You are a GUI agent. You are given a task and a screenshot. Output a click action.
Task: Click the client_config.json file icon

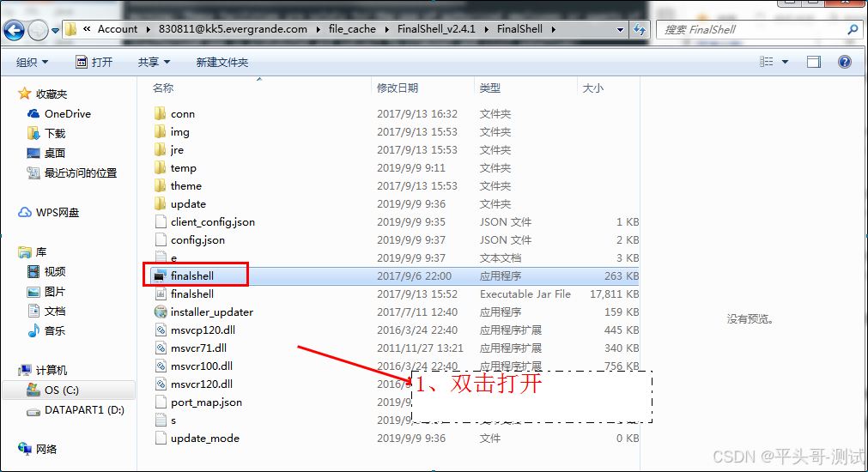(x=161, y=222)
